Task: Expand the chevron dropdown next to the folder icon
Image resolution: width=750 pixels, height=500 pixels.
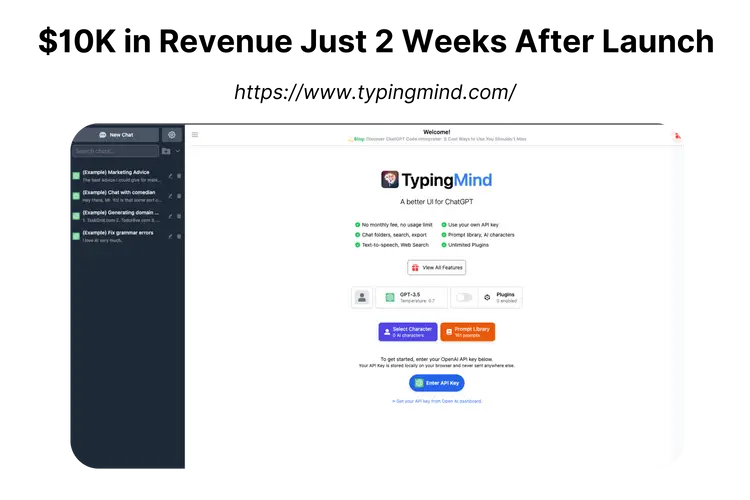Action: coord(177,151)
